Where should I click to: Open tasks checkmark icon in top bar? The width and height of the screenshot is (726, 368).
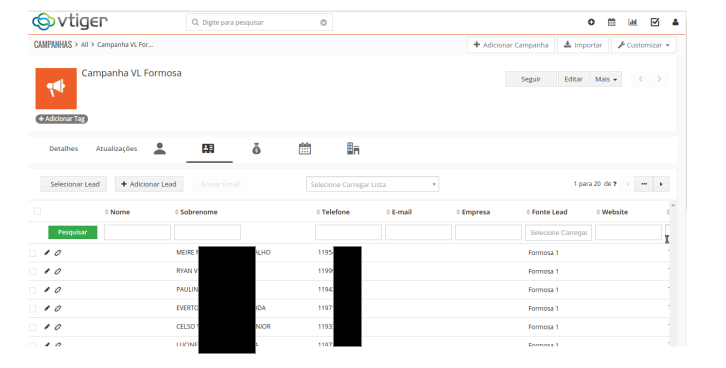(655, 22)
